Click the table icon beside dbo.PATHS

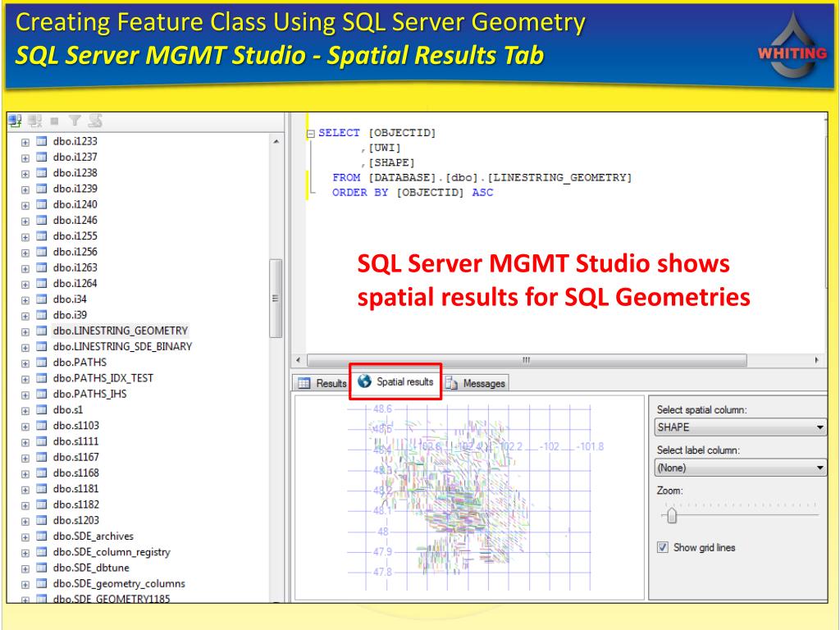41,363
